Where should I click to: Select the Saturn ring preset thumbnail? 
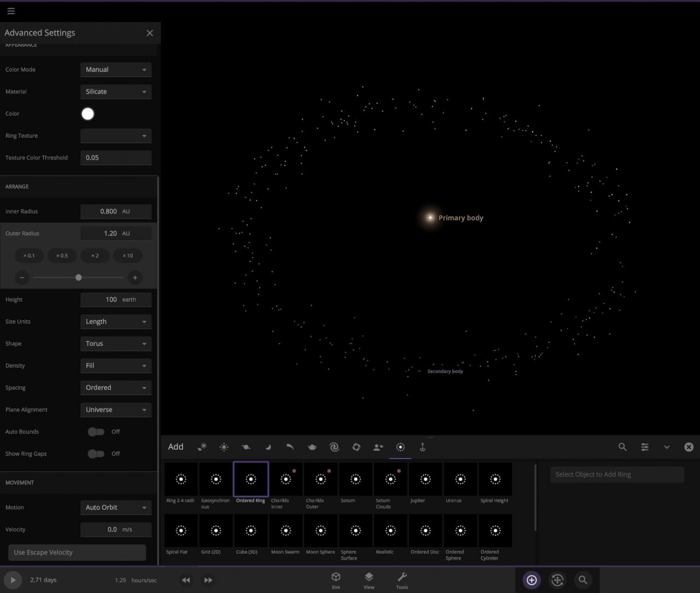coord(355,480)
